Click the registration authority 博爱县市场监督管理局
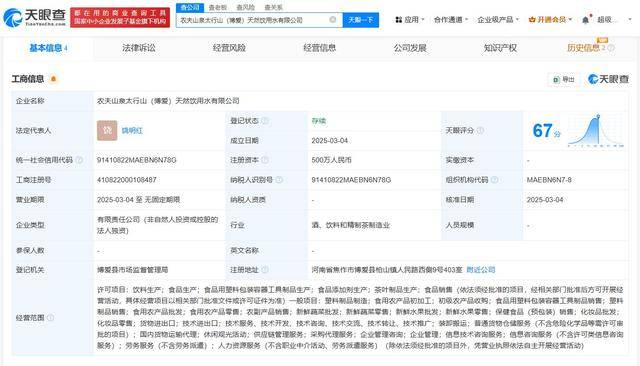 (x=133, y=270)
